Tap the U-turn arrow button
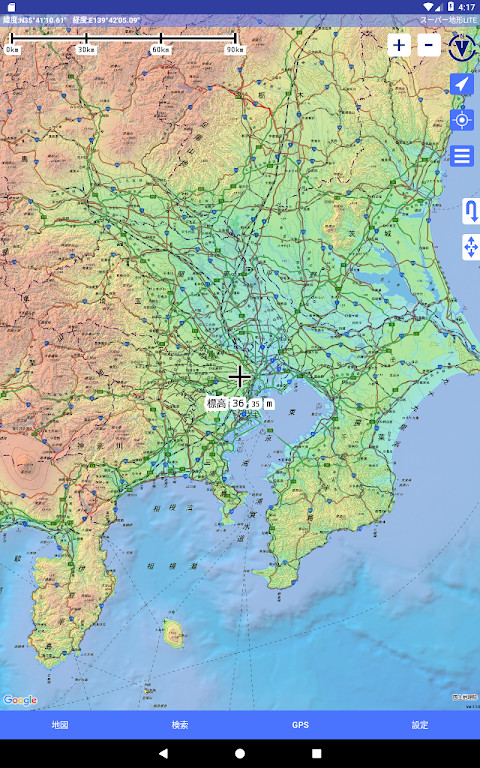The width and height of the screenshot is (480, 768). (471, 212)
